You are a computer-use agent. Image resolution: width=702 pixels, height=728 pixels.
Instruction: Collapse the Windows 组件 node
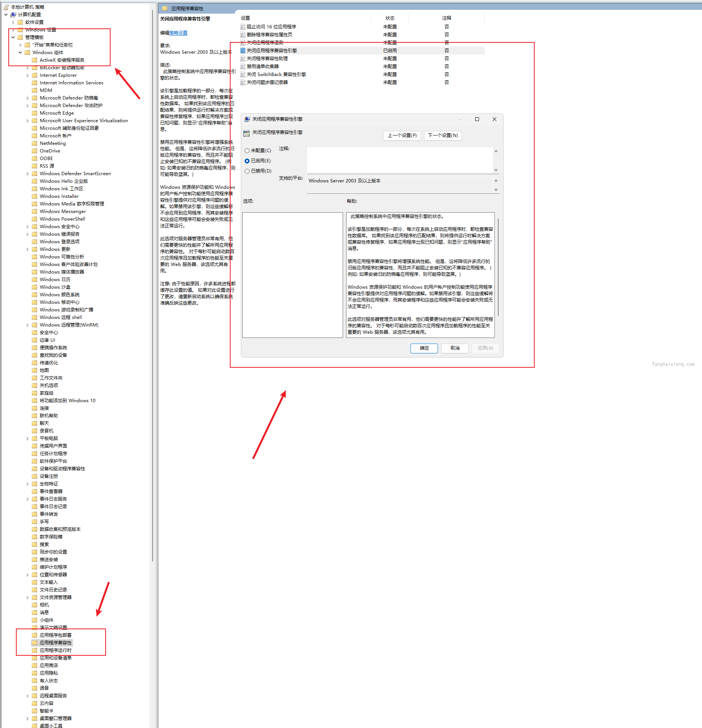20,52
